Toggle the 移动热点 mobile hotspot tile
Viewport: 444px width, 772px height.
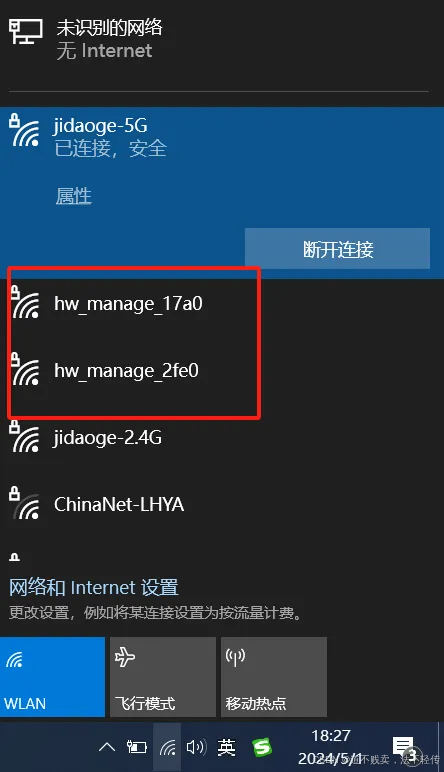pyautogui.click(x=274, y=677)
